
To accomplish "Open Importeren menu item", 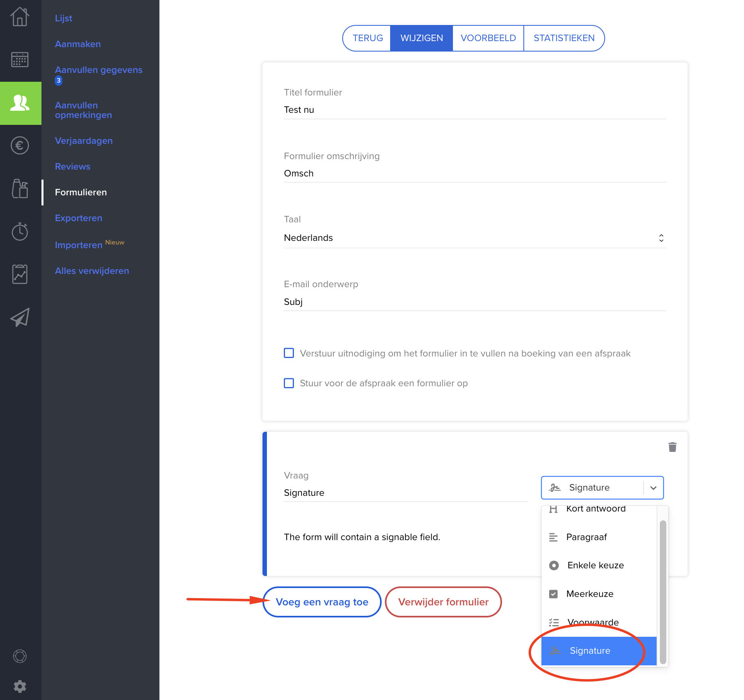I will (79, 245).
